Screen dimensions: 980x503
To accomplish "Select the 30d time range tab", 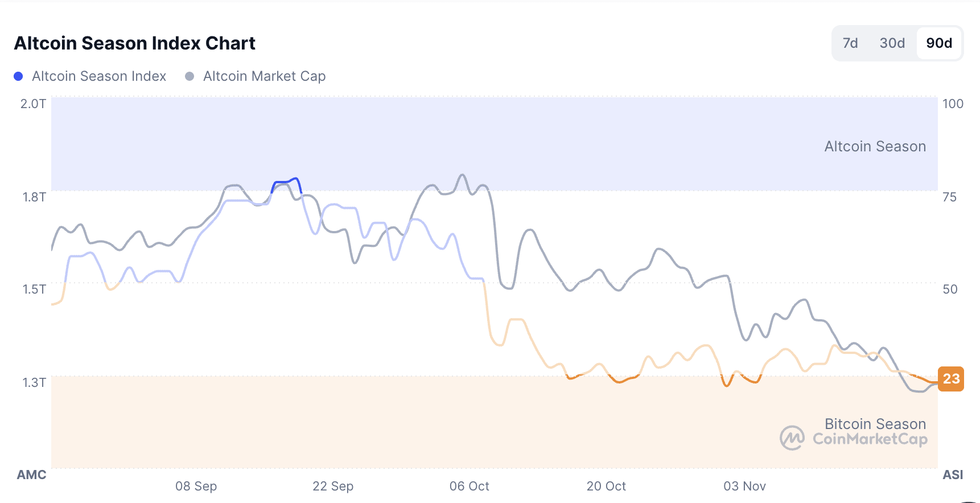I will [x=892, y=43].
